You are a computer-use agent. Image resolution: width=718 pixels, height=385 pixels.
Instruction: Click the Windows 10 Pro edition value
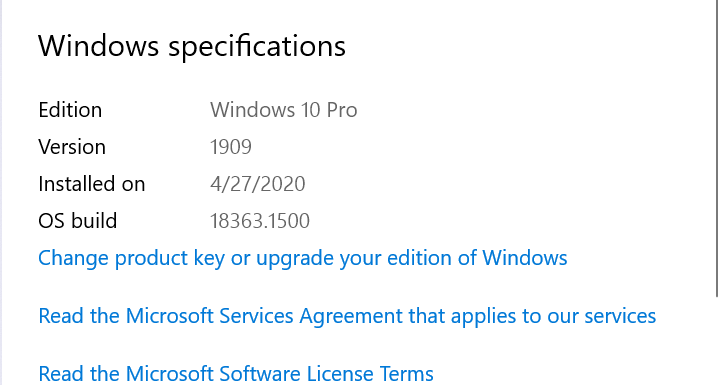(283, 110)
